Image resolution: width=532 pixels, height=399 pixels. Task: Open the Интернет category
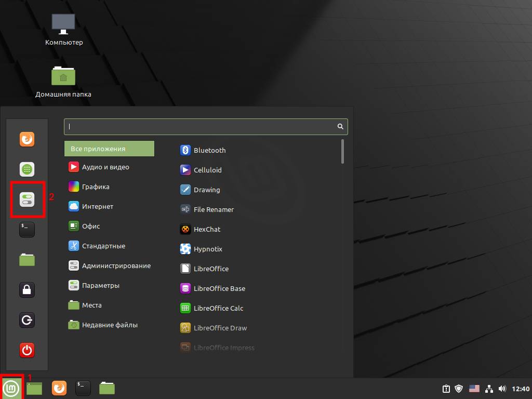coord(97,207)
